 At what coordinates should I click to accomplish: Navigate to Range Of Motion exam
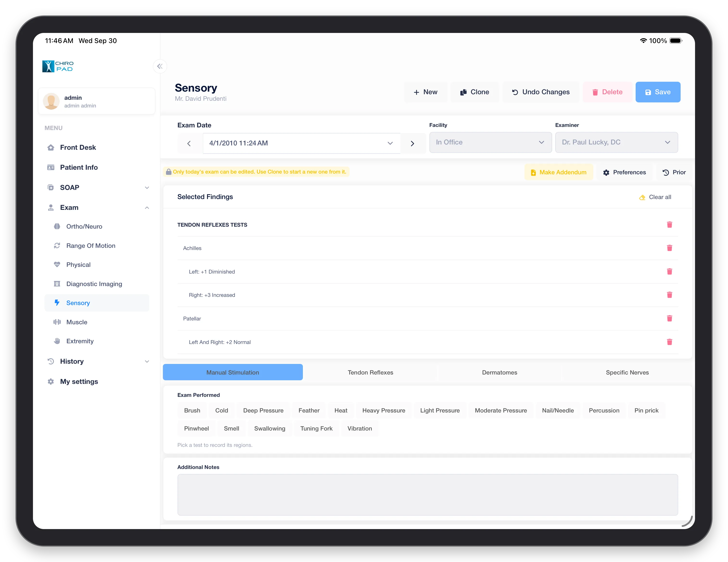point(97,245)
